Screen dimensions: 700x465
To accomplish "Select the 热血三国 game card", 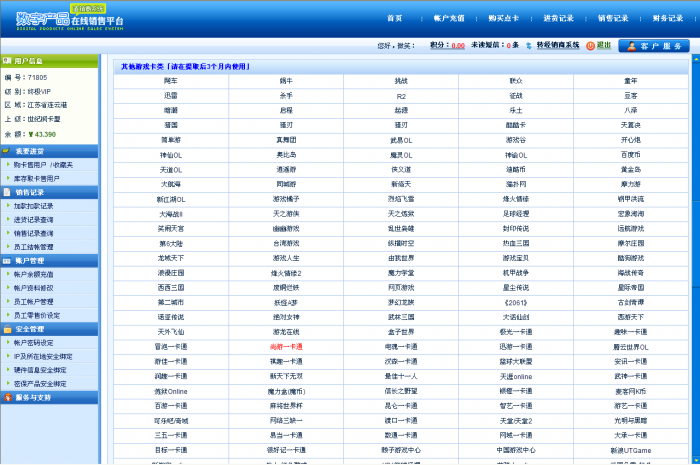I will pos(516,244).
